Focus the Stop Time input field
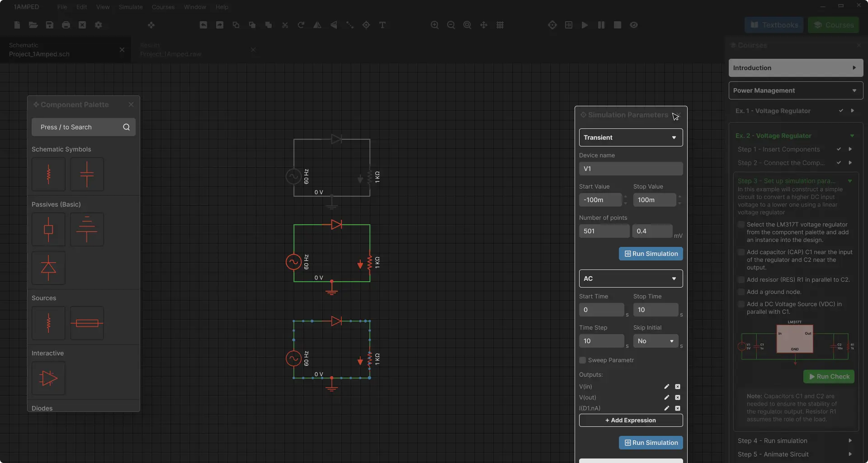This screenshot has width=868, height=463. click(x=656, y=310)
